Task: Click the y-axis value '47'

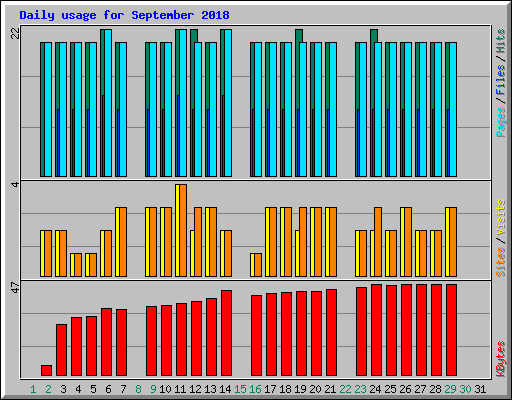Action: [x=15, y=287]
